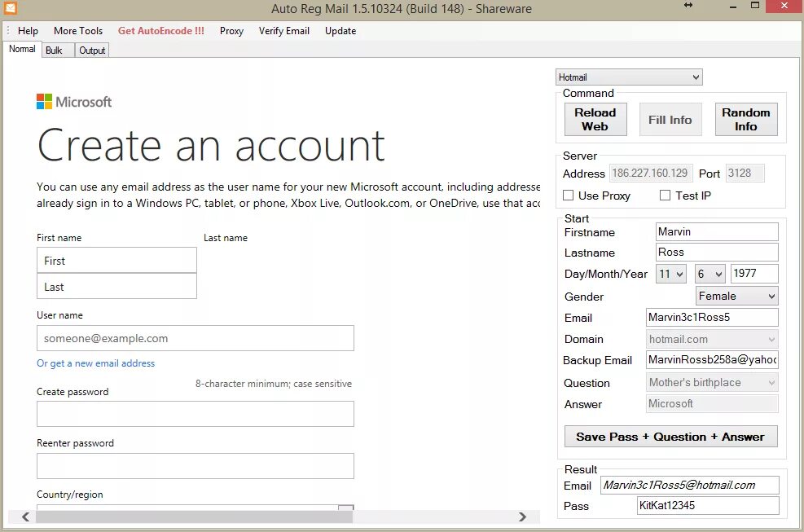Open the Proxy menu
Screen dimensions: 804x532
click(231, 31)
